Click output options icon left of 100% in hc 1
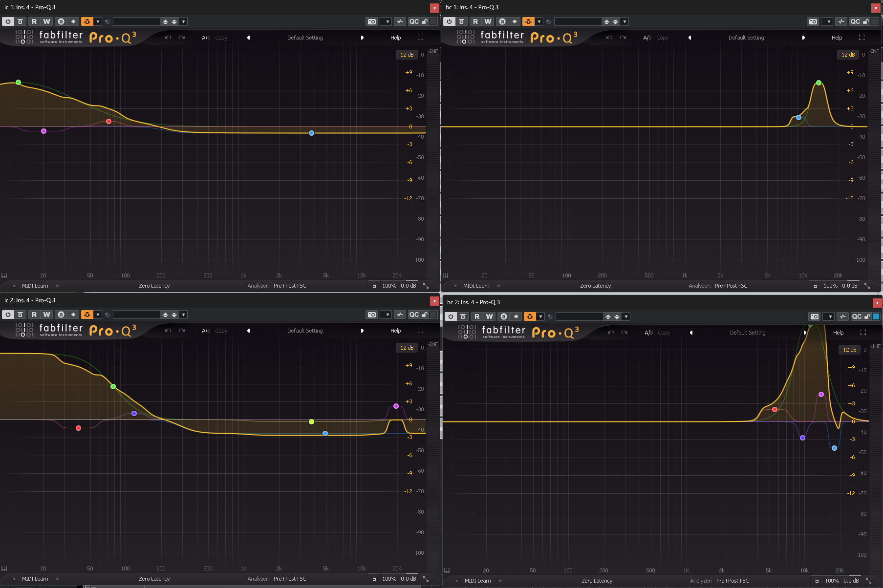Screen dimensions: 883x588 click(816, 286)
